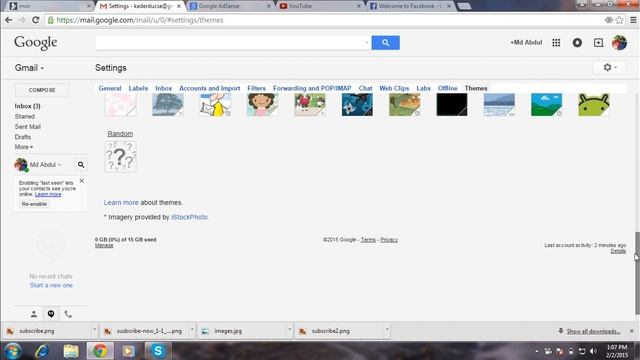
Task: Switch to the Labels settings tab
Action: pos(138,88)
